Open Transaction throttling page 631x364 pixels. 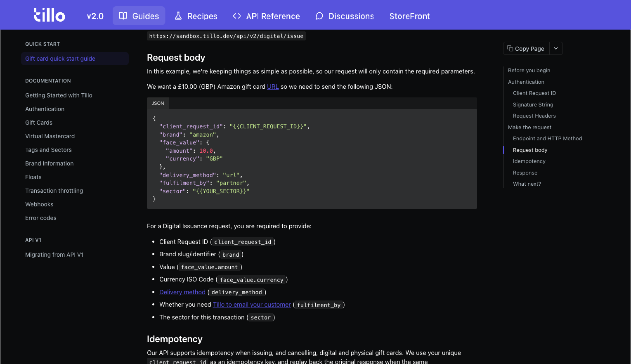pos(54,191)
